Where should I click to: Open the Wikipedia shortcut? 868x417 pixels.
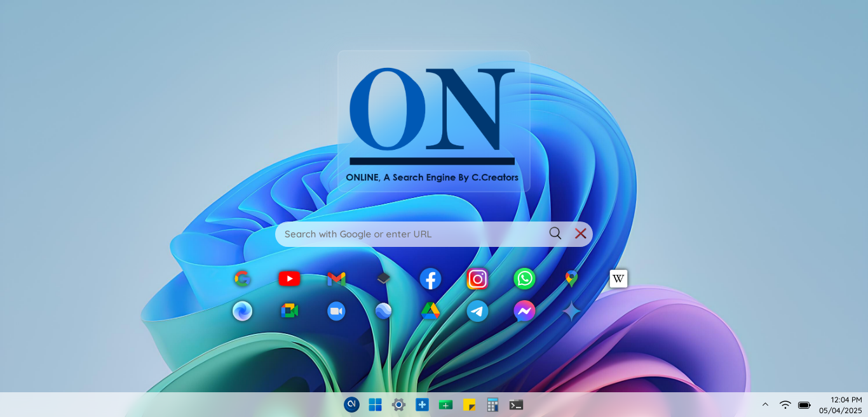[618, 279]
